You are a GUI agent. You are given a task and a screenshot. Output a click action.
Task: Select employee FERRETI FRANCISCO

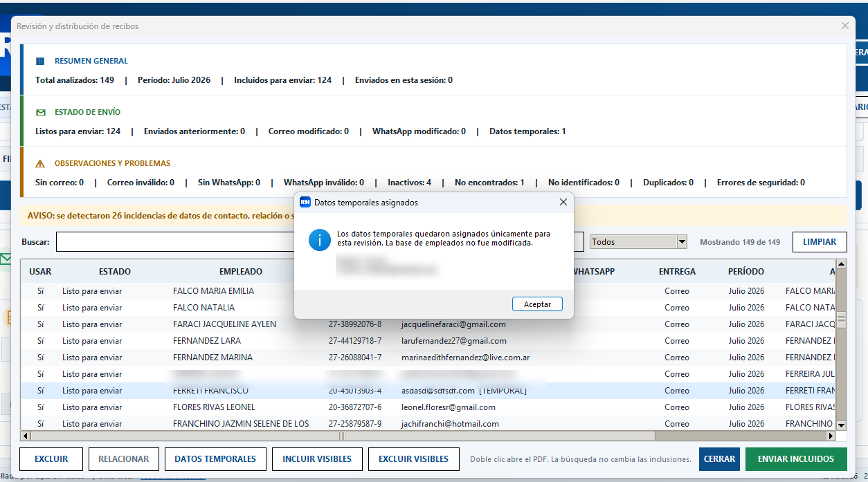[210, 391]
